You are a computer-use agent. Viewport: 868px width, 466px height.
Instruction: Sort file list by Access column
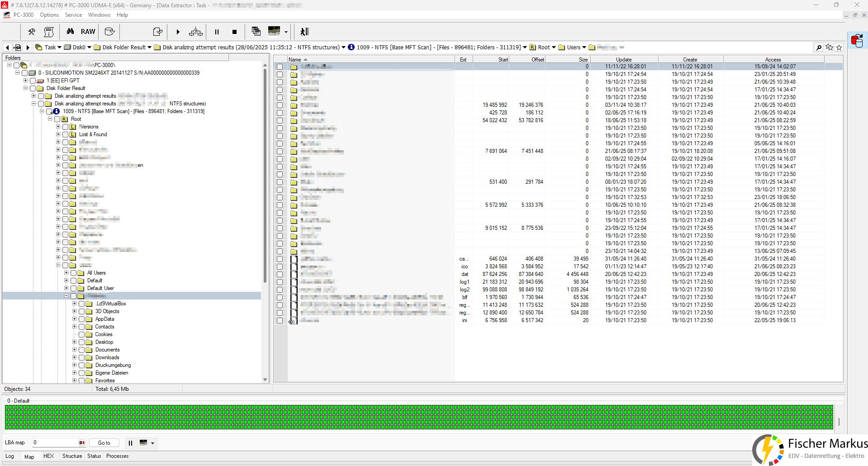click(x=773, y=59)
